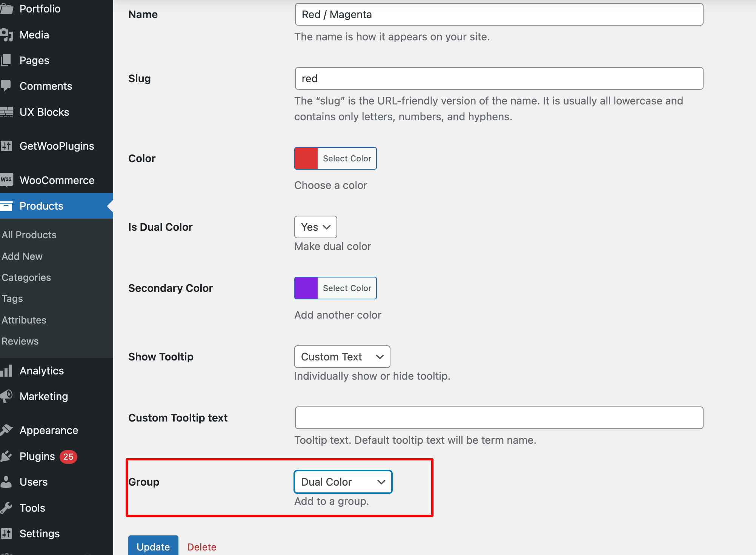Go to the All Products menu item
The image size is (756, 555).
29,235
